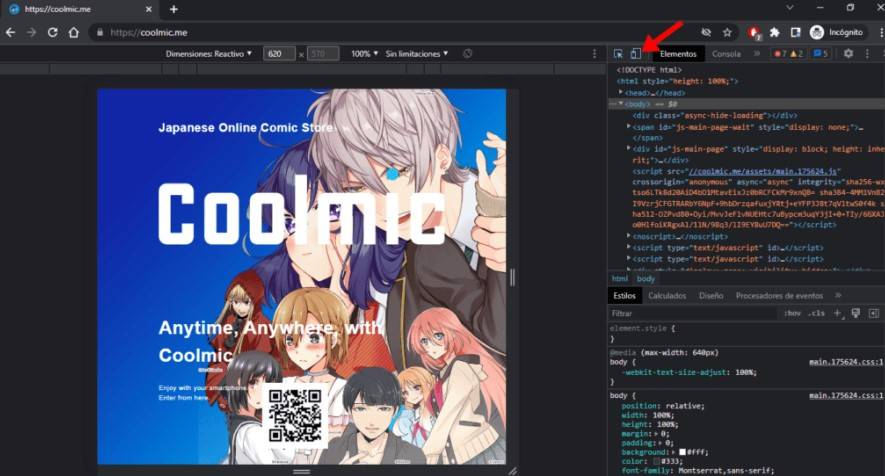Select the body breadcrumb
Screen dimensions: 885x476
646,279
